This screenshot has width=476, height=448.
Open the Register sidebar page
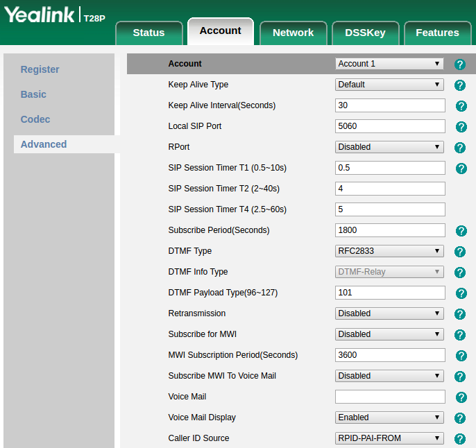(40, 69)
